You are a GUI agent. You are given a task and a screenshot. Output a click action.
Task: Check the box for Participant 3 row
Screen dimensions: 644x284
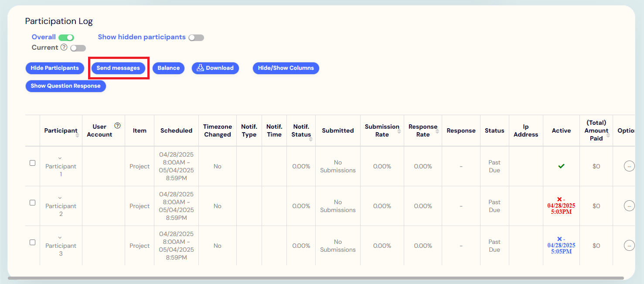point(32,242)
